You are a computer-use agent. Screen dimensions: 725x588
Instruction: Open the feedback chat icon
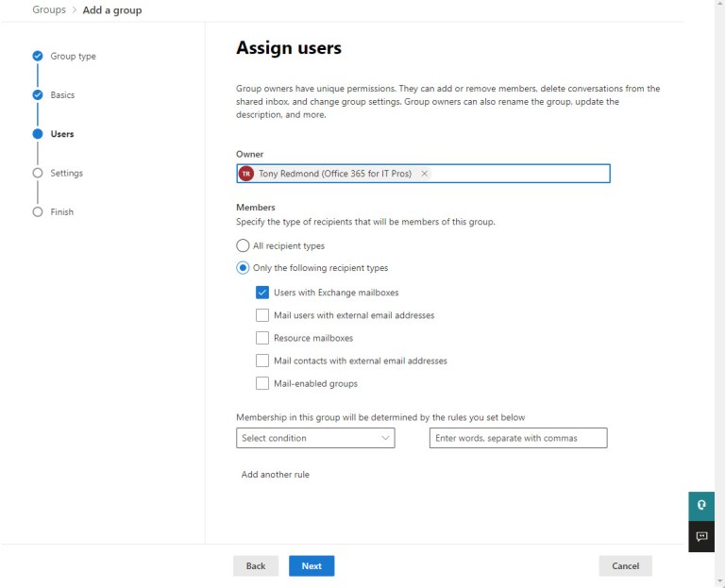point(701,536)
